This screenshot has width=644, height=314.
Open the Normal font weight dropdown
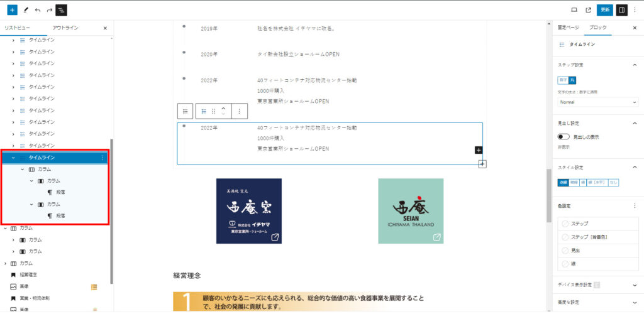click(597, 102)
